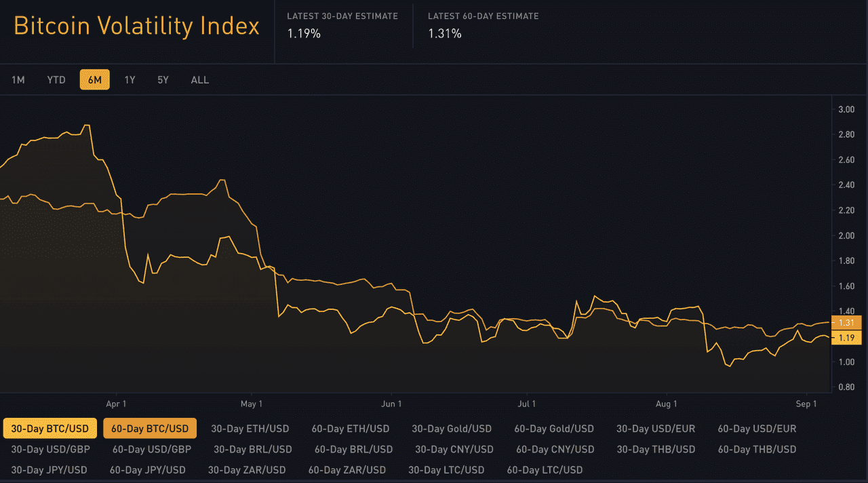Toggle off the 60-Day BTC/USD series
The height and width of the screenshot is (483, 868).
[x=149, y=428]
